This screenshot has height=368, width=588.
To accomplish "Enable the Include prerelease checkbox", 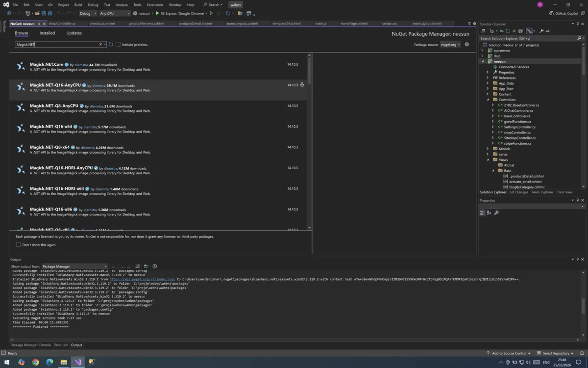I will click(x=118, y=45).
